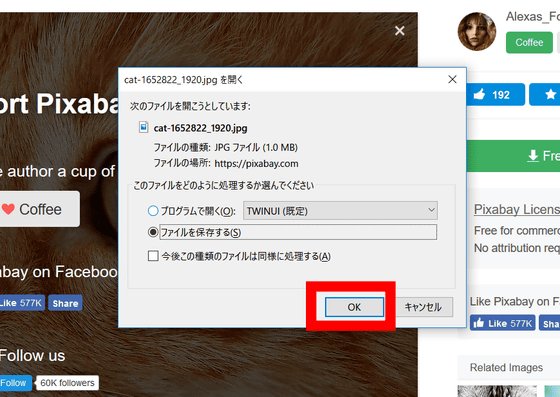Viewport: 560px width, 397px height.
Task: Check 今後この種類のファイルは同様に処理する checkbox
Action: click(x=153, y=256)
